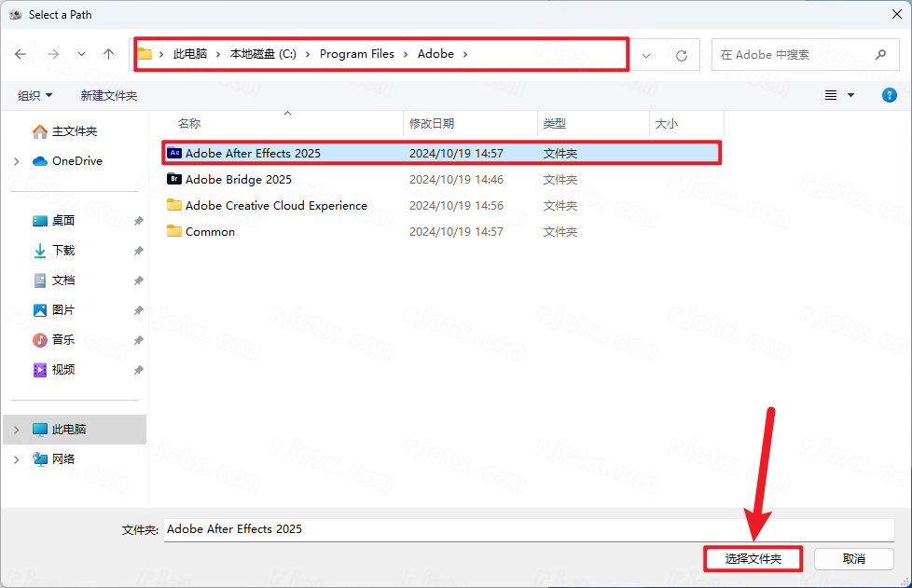Sort by Date modified (修改日期) column header
The width and height of the screenshot is (912, 588).
coord(432,123)
